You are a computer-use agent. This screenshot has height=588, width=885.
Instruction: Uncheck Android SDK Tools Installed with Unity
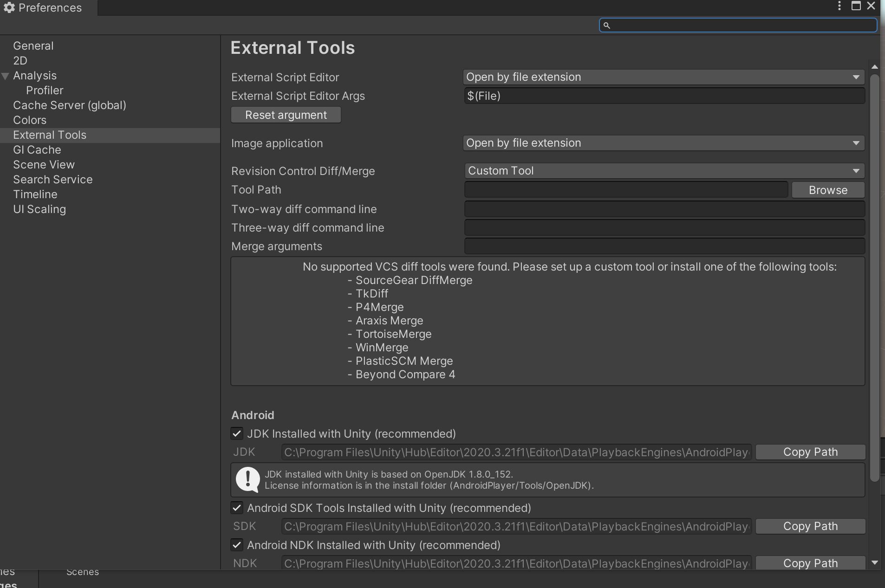point(237,508)
